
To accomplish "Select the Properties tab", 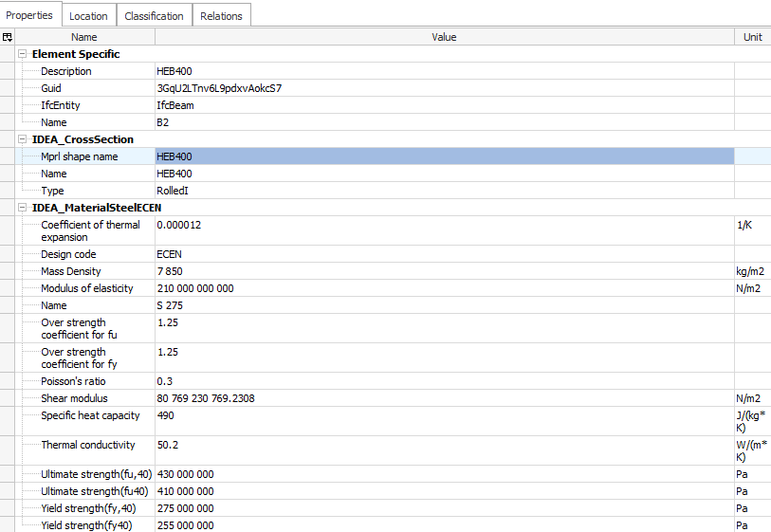I will coord(29,15).
